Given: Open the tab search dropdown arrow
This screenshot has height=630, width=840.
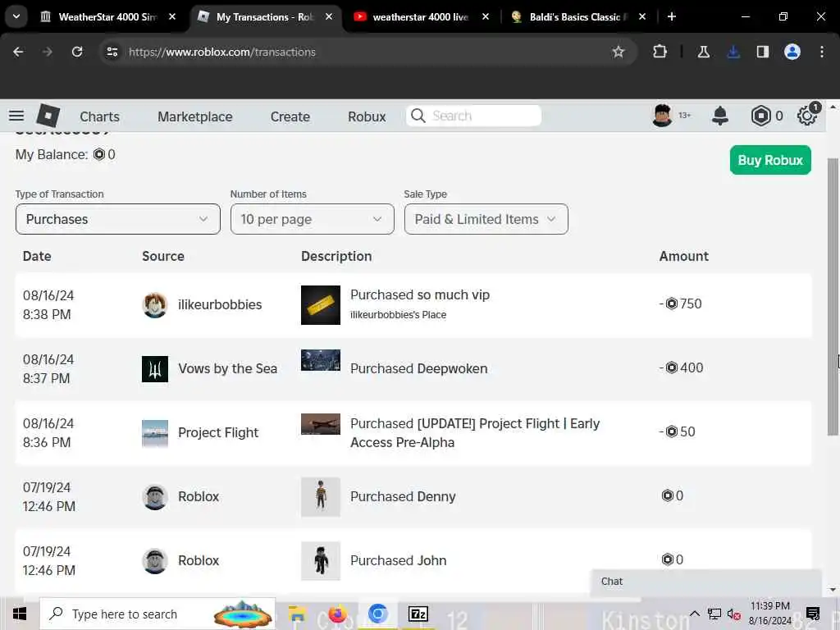Looking at the screenshot, I should pos(16,16).
